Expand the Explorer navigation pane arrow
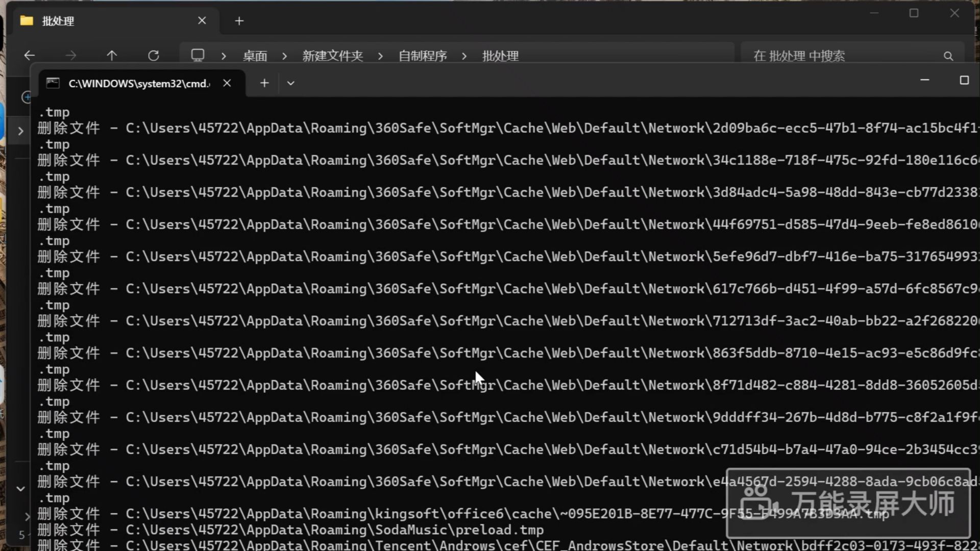Viewport: 980px width, 551px height. [20, 131]
